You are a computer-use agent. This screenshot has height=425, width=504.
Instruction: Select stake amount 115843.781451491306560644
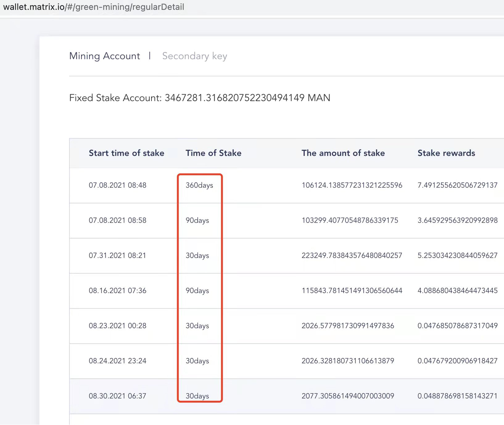[x=352, y=291]
